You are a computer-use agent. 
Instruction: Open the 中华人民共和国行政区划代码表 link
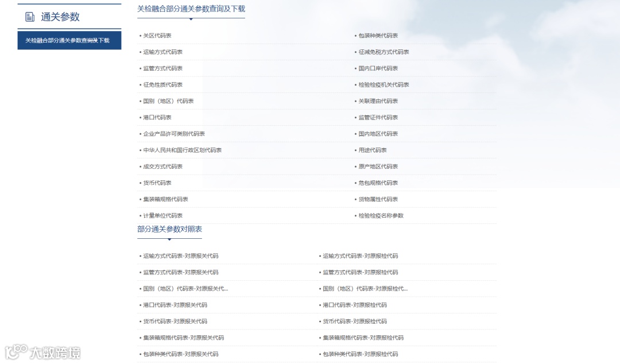(x=183, y=150)
